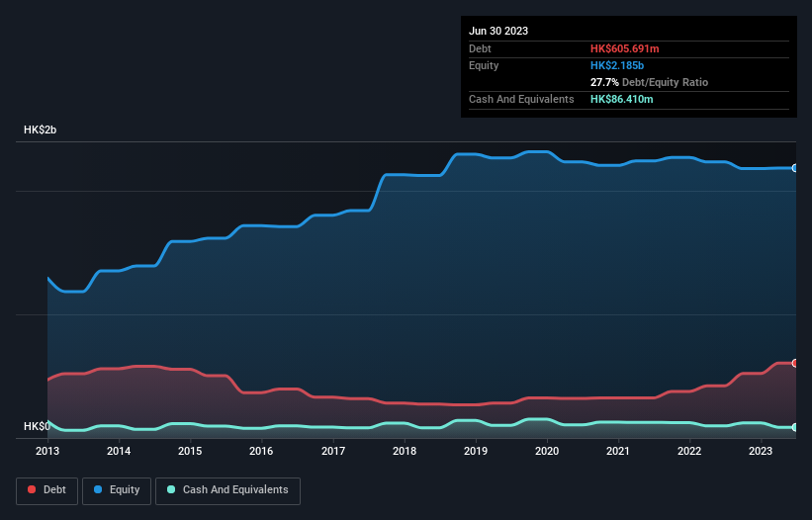Click the 2017 x-axis label
This screenshot has width=812, height=520.
333,451
